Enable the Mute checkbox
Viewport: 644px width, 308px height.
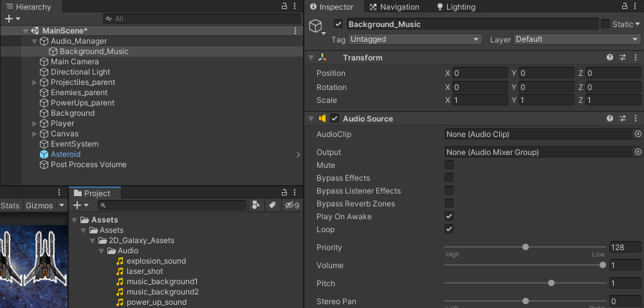[x=449, y=165]
